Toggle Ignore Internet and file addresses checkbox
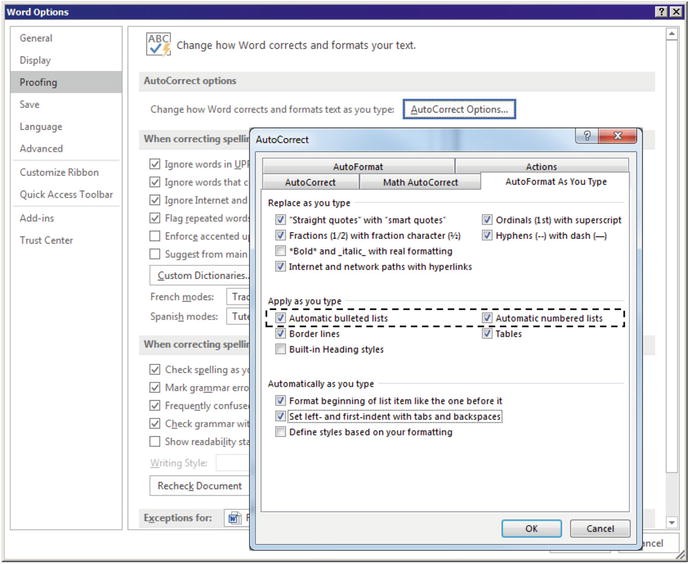This screenshot has height=564, width=690. pos(154,200)
